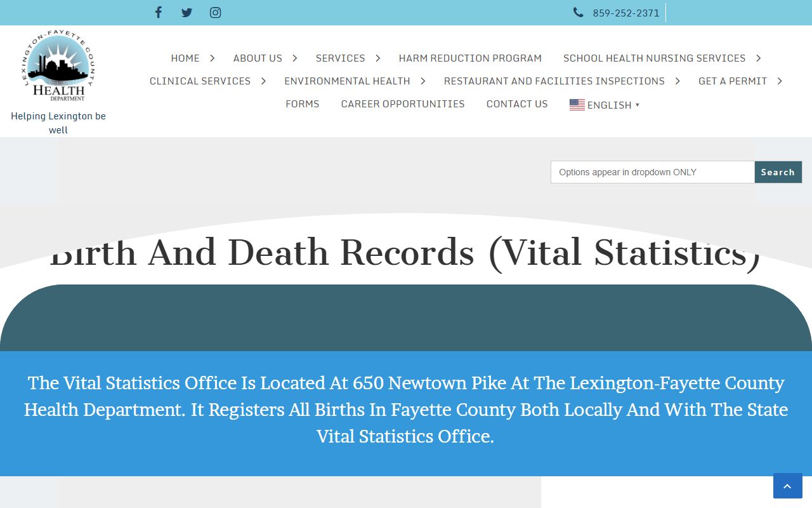Open the Get a Permit menu
Screen dimensions: 812x508
(733, 81)
